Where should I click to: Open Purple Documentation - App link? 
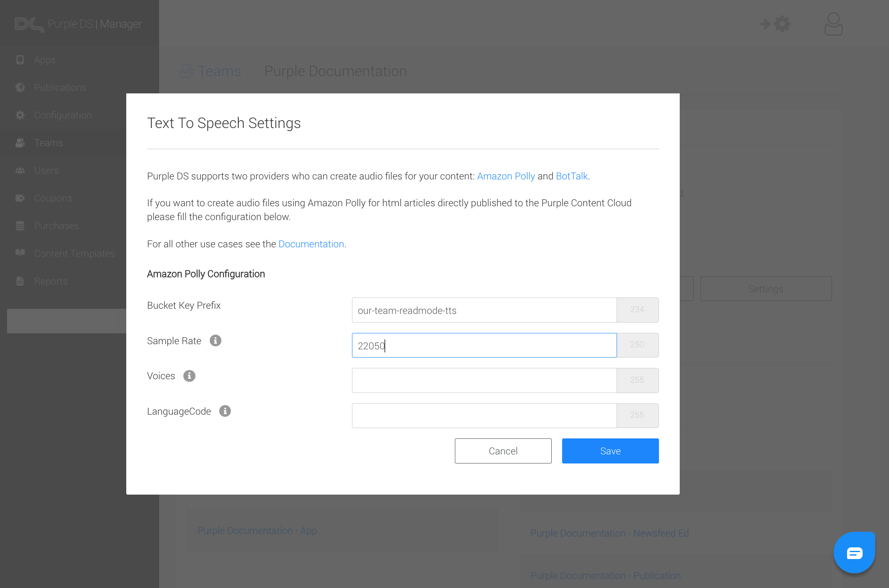tap(257, 531)
